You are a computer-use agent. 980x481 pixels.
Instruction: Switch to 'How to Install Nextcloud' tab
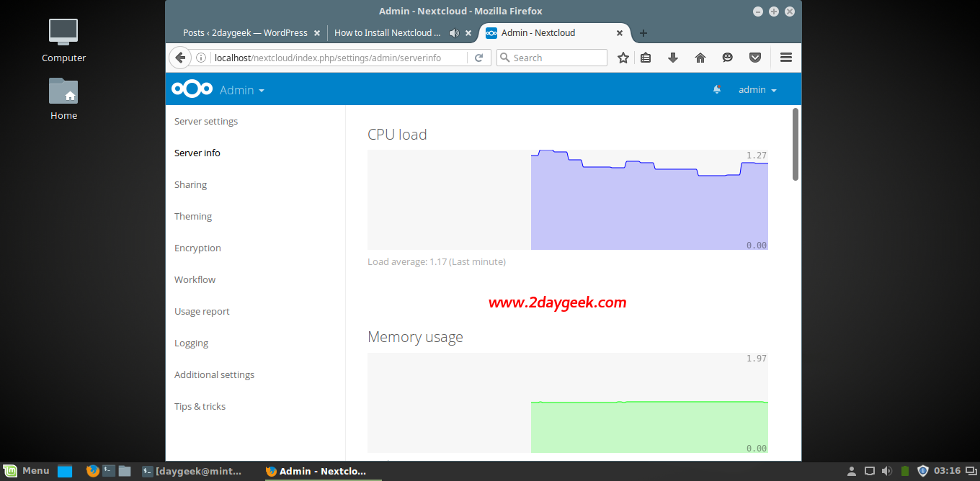coord(387,33)
